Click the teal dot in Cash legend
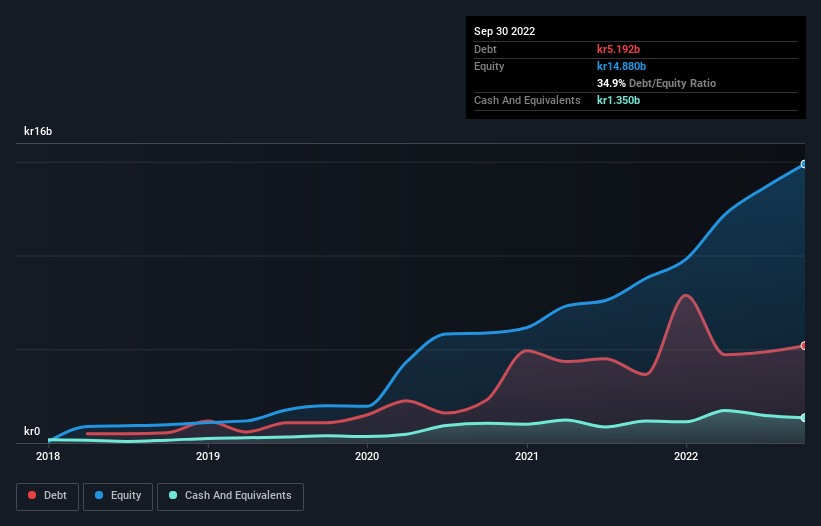The image size is (821, 526). pos(173,495)
